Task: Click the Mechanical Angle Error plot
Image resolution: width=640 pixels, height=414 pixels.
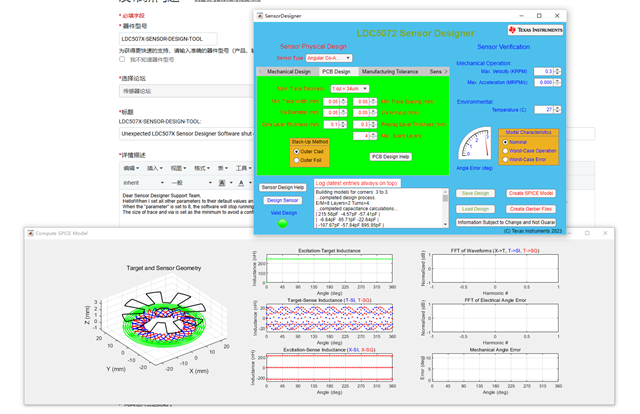Action: coord(495,368)
